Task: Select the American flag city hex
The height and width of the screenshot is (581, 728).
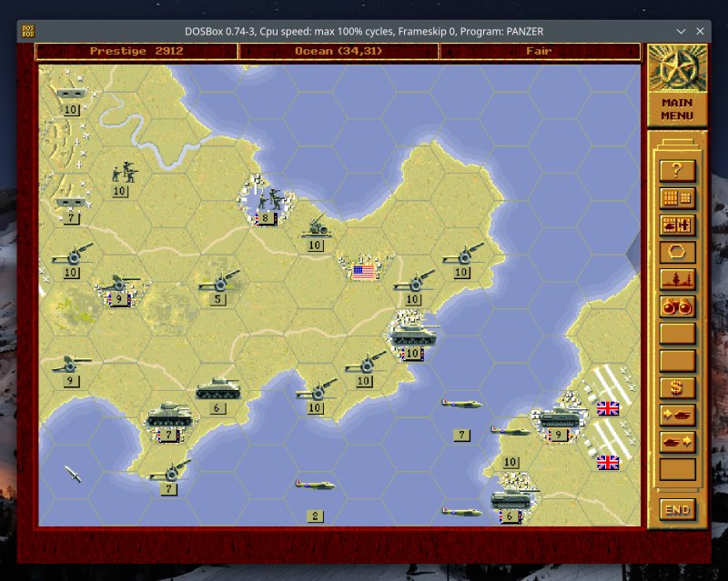Action: 364,271
